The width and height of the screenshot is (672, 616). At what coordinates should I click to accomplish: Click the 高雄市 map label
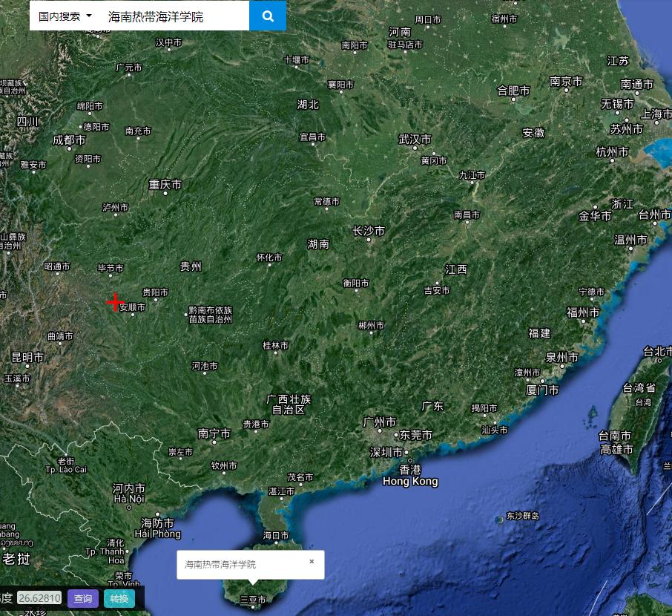pyautogui.click(x=616, y=449)
